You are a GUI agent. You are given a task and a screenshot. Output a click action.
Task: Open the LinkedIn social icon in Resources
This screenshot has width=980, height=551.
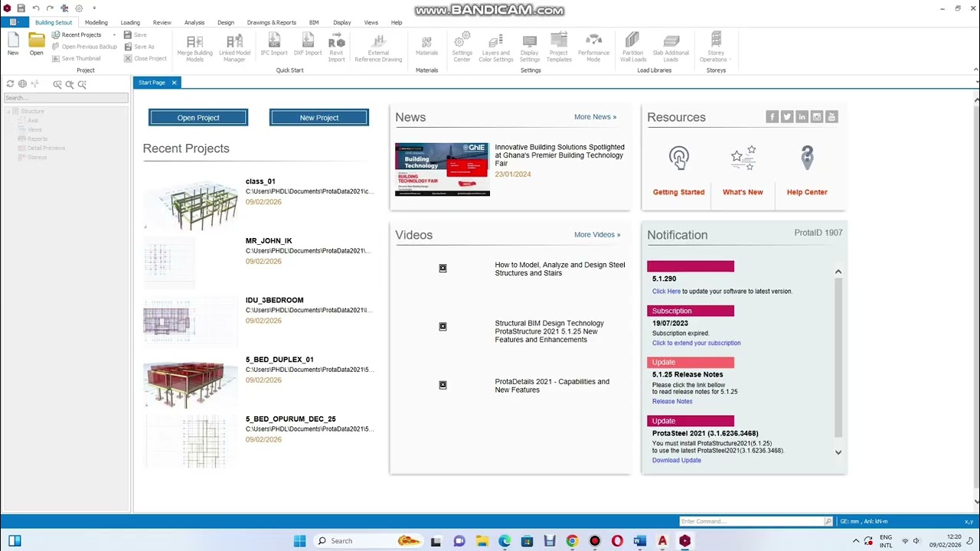point(802,116)
